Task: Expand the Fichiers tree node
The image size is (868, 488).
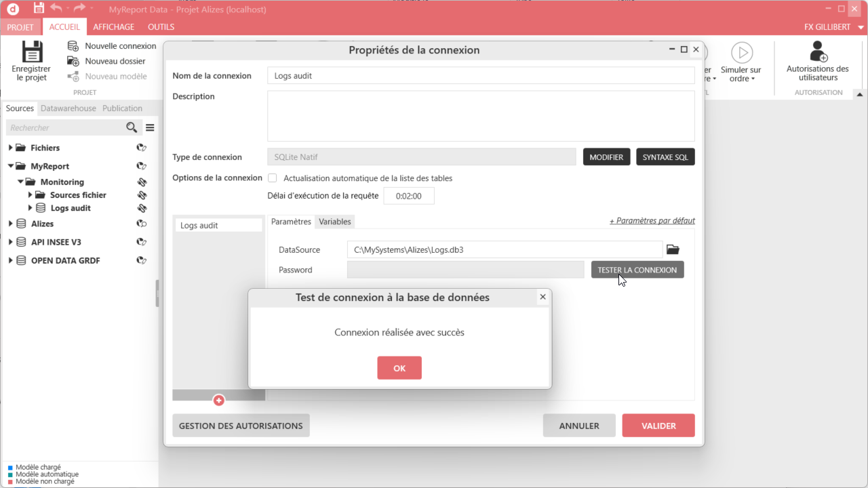Action: (11, 148)
